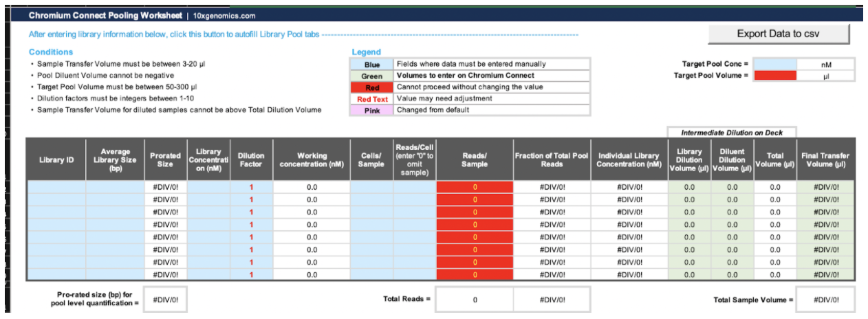Select the last data row's red Reads/Sample cell
The height and width of the screenshot is (319, 868).
[x=475, y=274]
